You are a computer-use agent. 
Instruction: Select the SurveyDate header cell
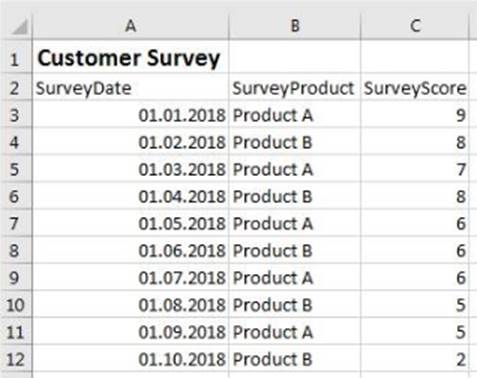[x=131, y=87]
